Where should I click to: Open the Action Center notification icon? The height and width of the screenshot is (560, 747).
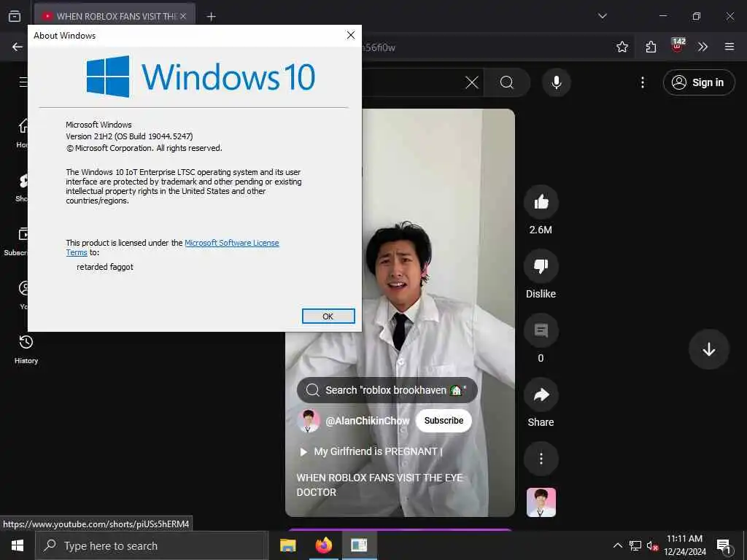tap(724, 545)
